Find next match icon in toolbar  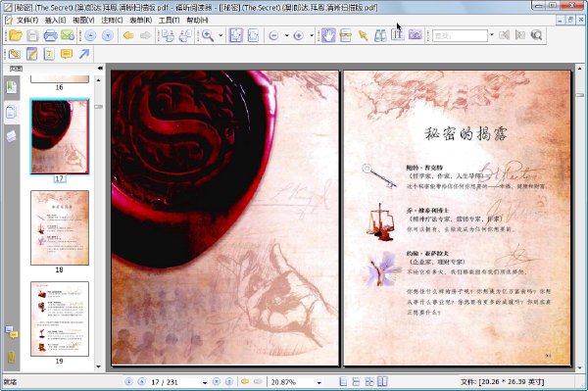coord(520,35)
